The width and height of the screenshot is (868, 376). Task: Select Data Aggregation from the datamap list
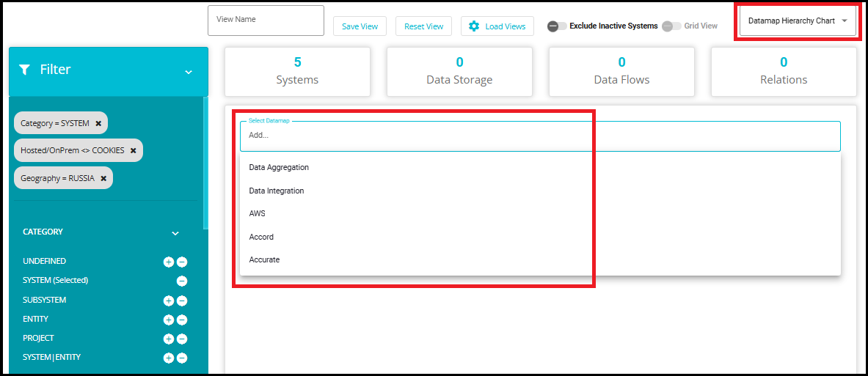point(279,167)
